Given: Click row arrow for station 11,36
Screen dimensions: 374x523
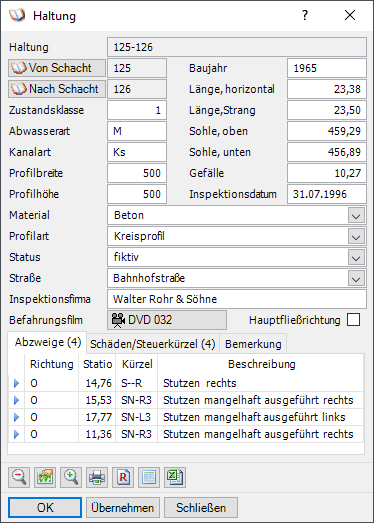Looking at the screenshot, I should 16,434.
